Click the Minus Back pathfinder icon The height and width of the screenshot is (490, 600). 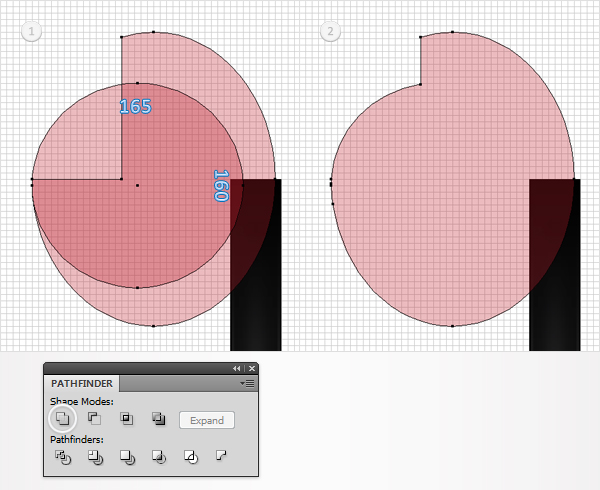click(221, 455)
